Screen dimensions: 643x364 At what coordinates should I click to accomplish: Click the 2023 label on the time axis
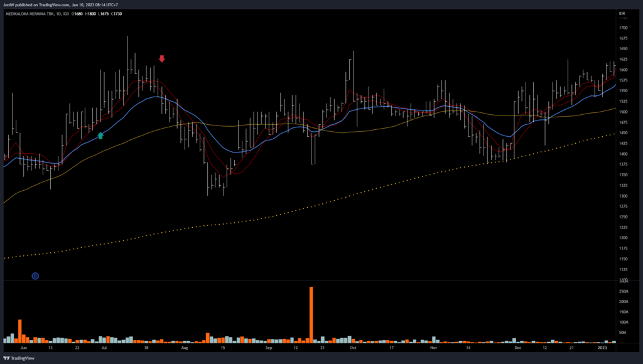(x=602, y=346)
